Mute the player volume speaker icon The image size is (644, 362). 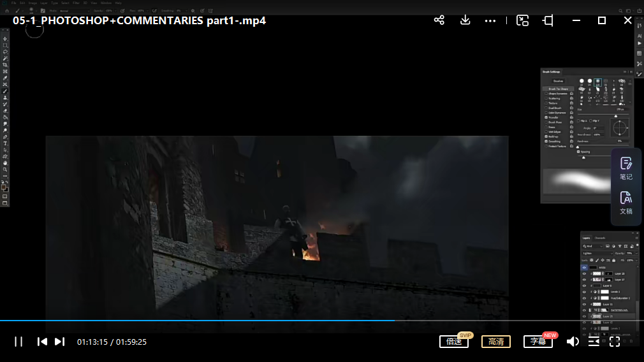[573, 342]
